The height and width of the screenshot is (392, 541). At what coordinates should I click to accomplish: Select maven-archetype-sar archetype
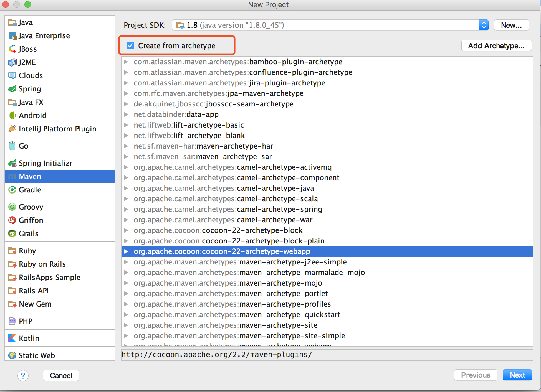coord(327,156)
